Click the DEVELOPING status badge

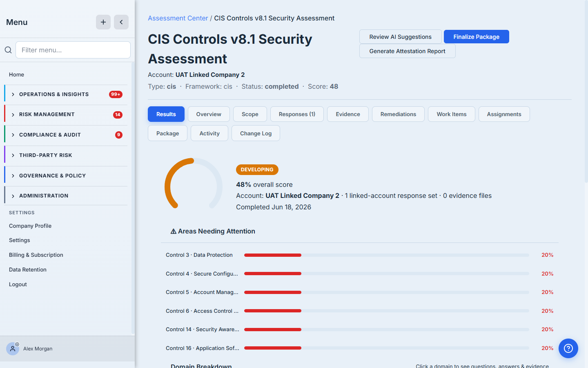click(x=257, y=170)
